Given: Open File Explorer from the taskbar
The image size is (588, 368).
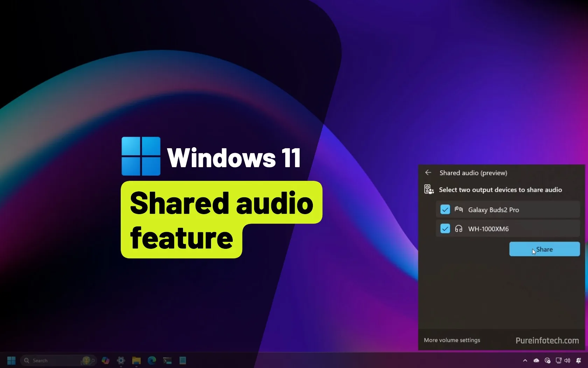Looking at the screenshot, I should (x=136, y=360).
